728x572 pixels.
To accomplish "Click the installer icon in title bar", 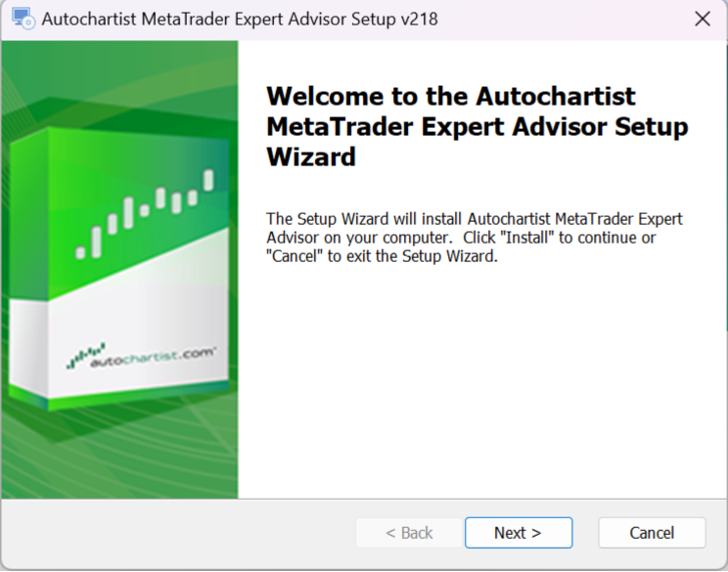I will pos(23,19).
